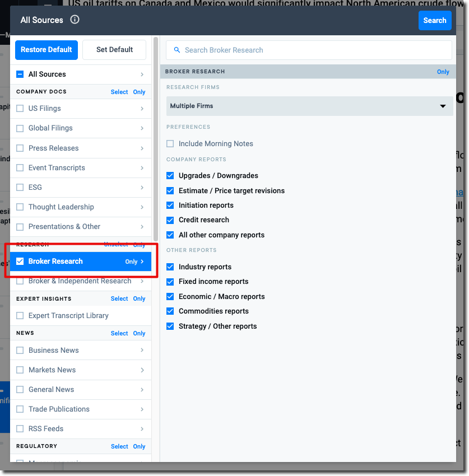Click Only link next to News section
Viewport: 469px width, 476px height.
coord(139,333)
